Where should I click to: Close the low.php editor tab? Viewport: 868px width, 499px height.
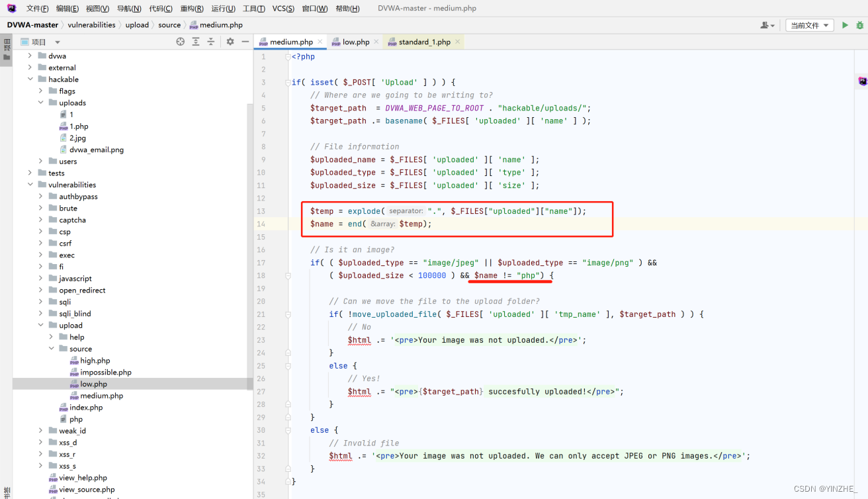click(x=376, y=42)
